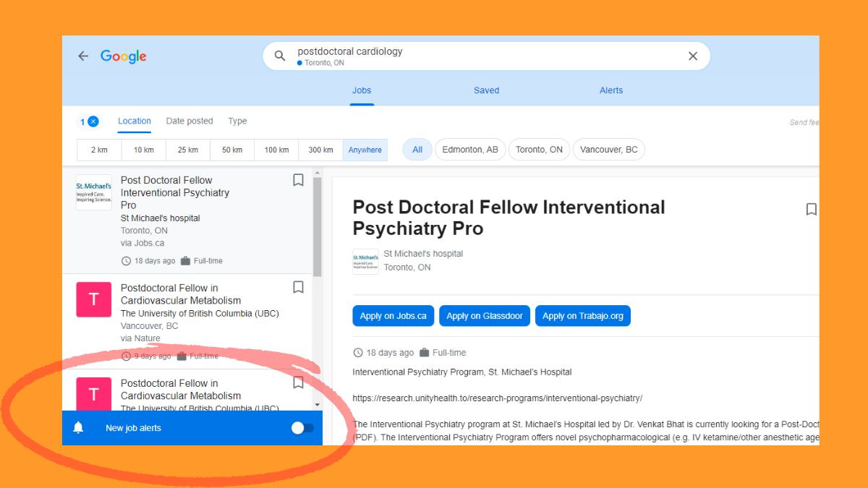Select the Location filter tab

coord(135,121)
